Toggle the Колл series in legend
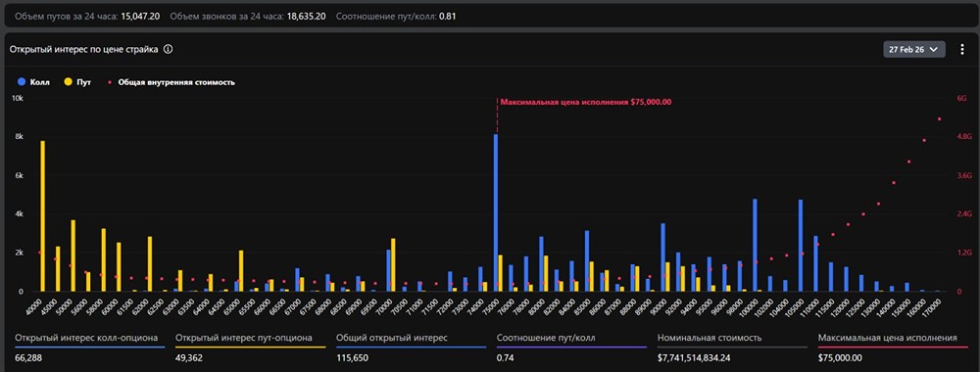The width and height of the screenshot is (980, 372). coord(34,82)
